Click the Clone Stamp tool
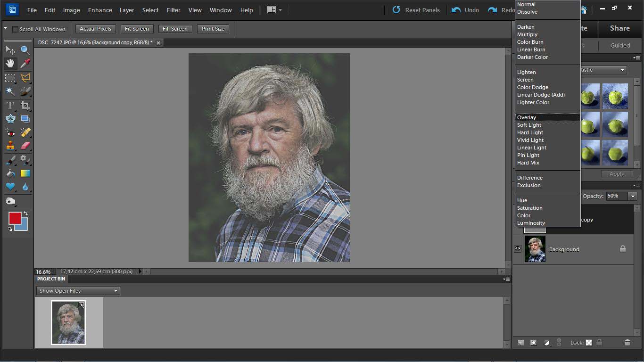The image size is (644, 362). pyautogui.click(x=10, y=146)
